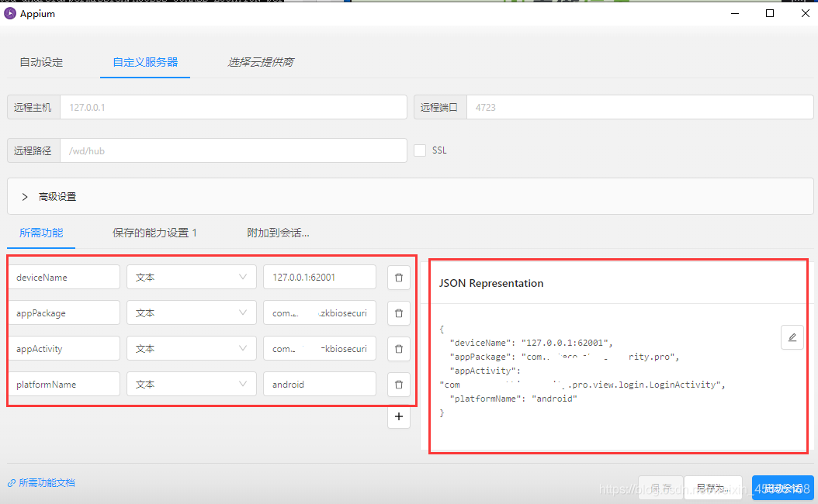Open type dropdown for platformName row
This screenshot has height=504, width=818.
[x=192, y=384]
